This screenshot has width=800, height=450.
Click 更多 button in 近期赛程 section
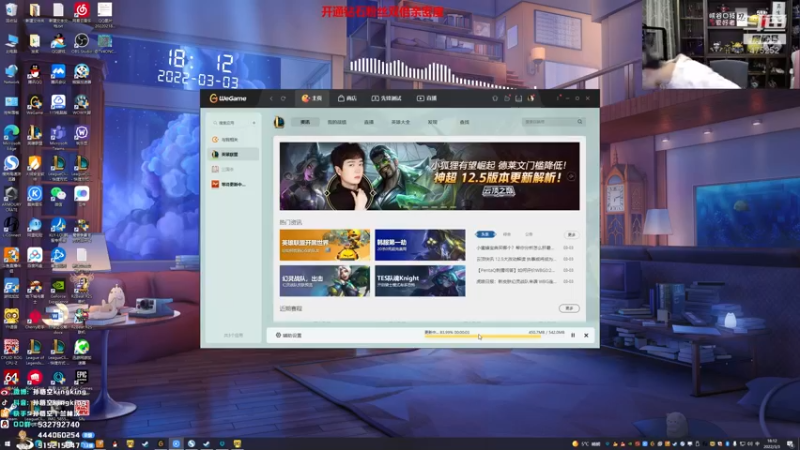click(569, 308)
